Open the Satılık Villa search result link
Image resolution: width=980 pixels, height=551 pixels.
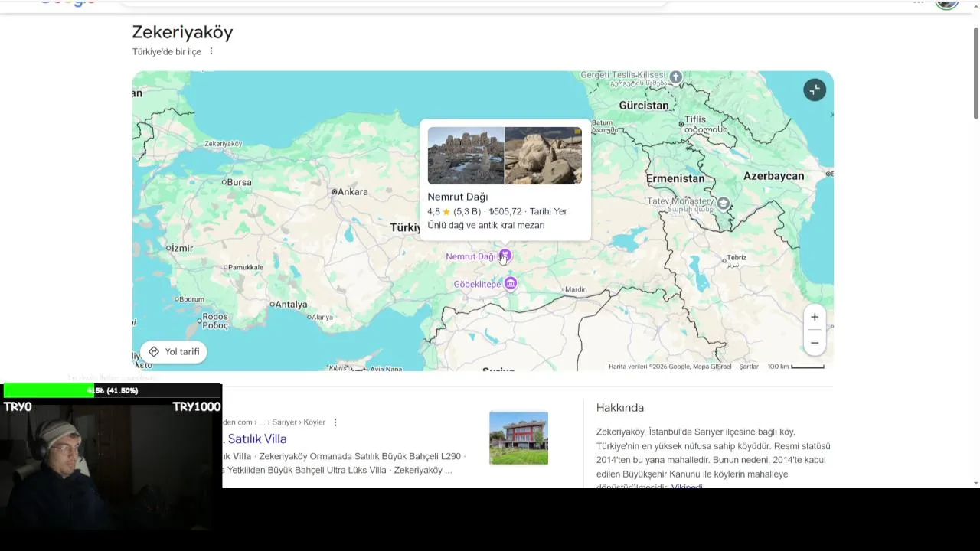[256, 439]
